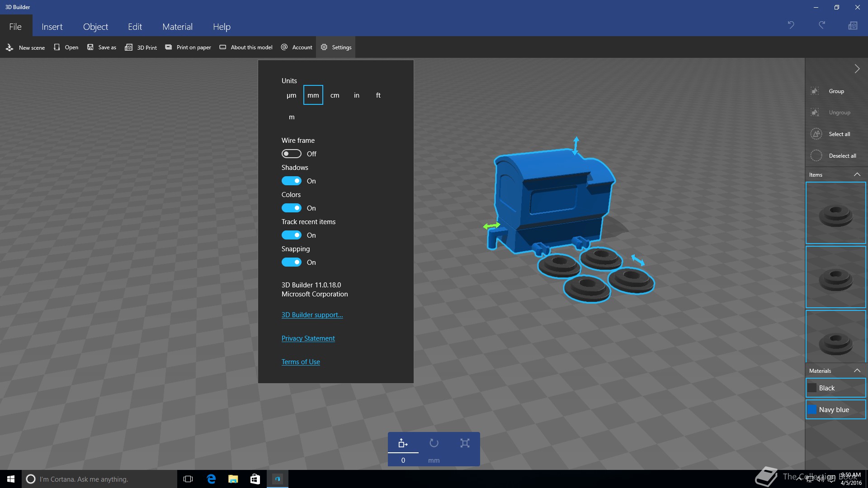The image size is (868, 488).
Task: Collapse the Materials section
Action: pos(857,371)
